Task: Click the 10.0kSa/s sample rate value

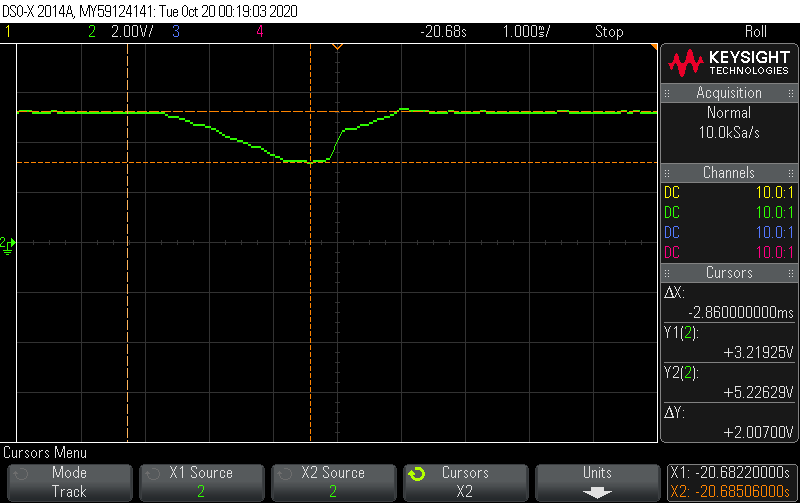Action: (x=729, y=133)
